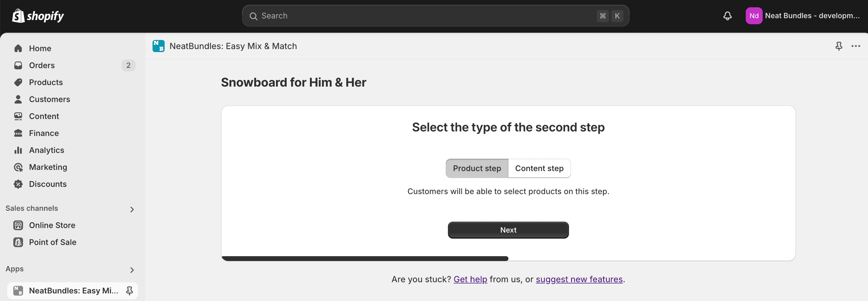Open the suggest new features link
Viewport: 868px width, 301px height.
click(x=579, y=279)
